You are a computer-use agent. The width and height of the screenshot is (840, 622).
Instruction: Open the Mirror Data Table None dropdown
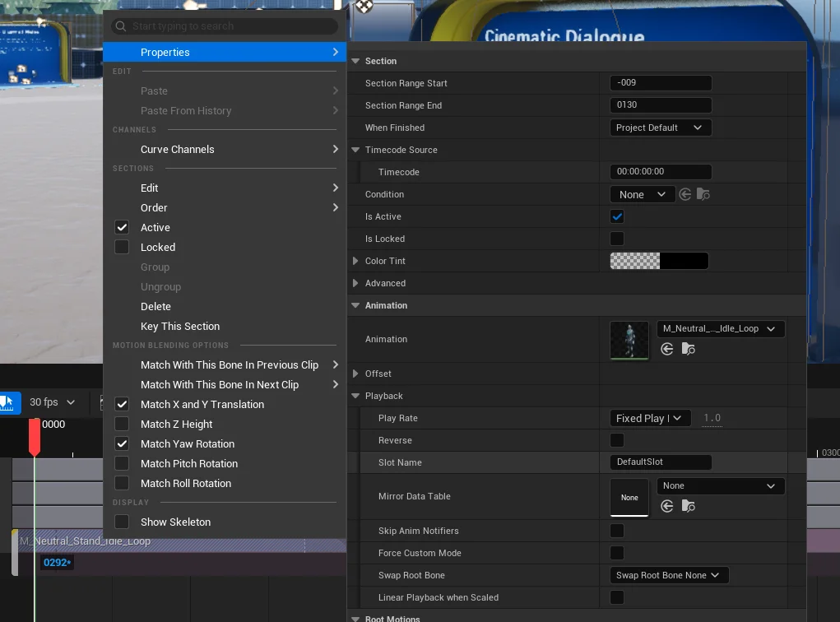coord(721,486)
